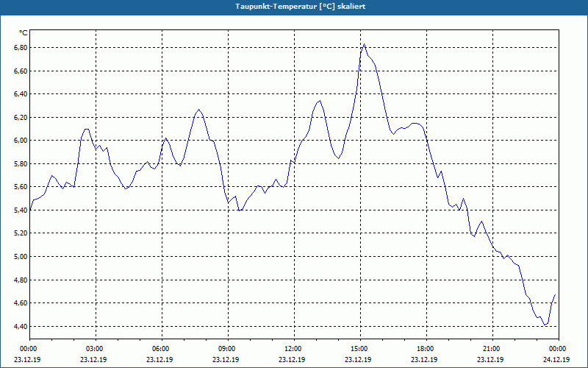Click the 5,00 y-axis label
This screenshot has height=368, width=588.
coord(21,256)
